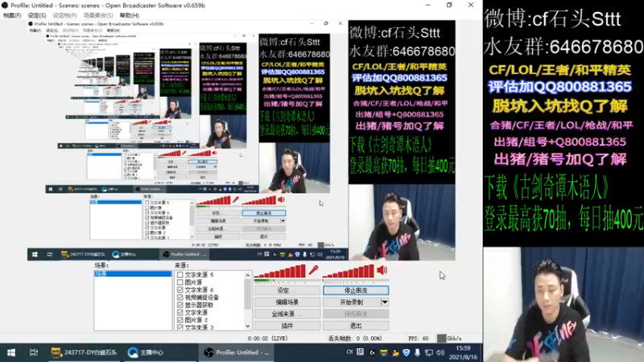
Task: Switch to the 243717-DY taskbar app
Action: tap(84, 352)
